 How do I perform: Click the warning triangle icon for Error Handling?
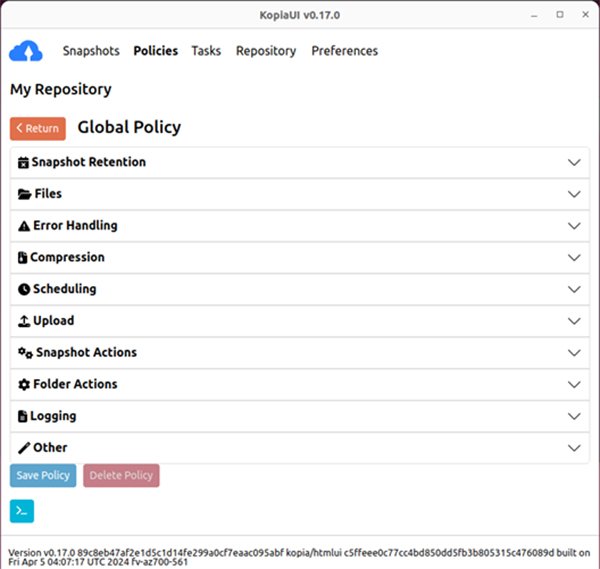click(24, 226)
